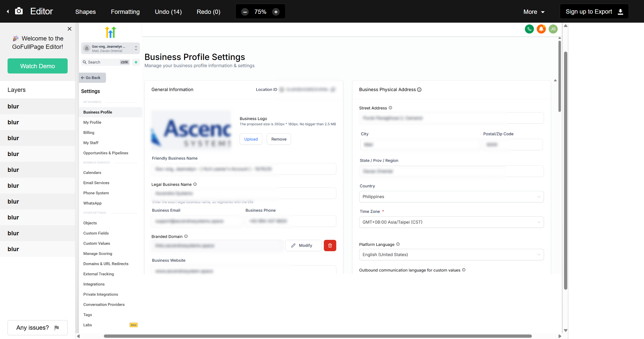Viewport: 644px width, 339px height.
Task: Expand the Goc-ong, Jeannelyn account switcher
Action: (x=110, y=48)
